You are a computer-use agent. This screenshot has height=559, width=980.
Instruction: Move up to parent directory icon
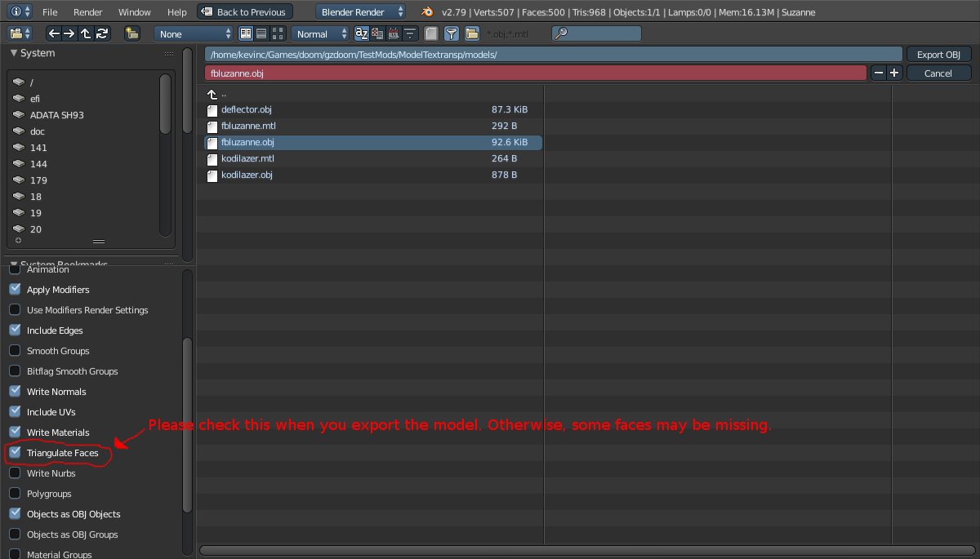click(x=86, y=33)
